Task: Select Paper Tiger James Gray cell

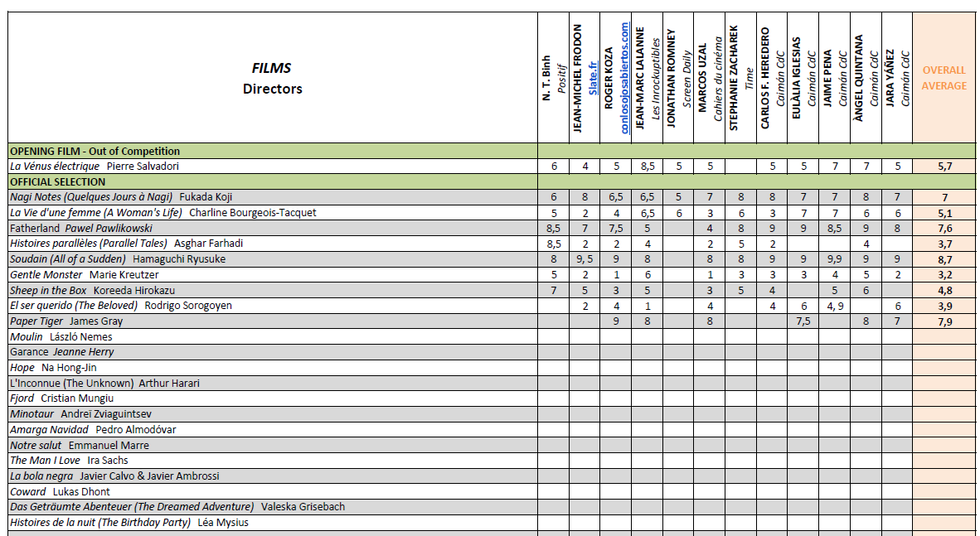Action: tap(273, 321)
